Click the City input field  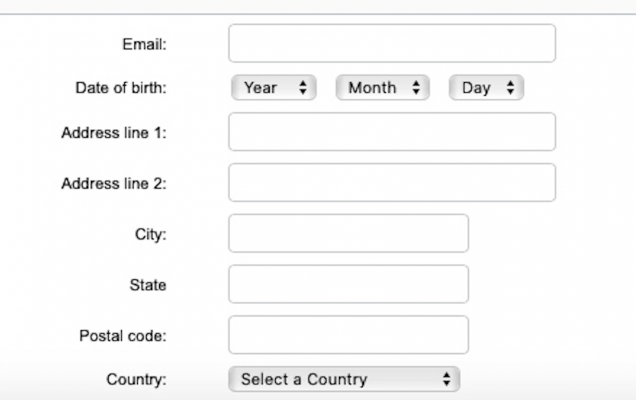[348, 234]
